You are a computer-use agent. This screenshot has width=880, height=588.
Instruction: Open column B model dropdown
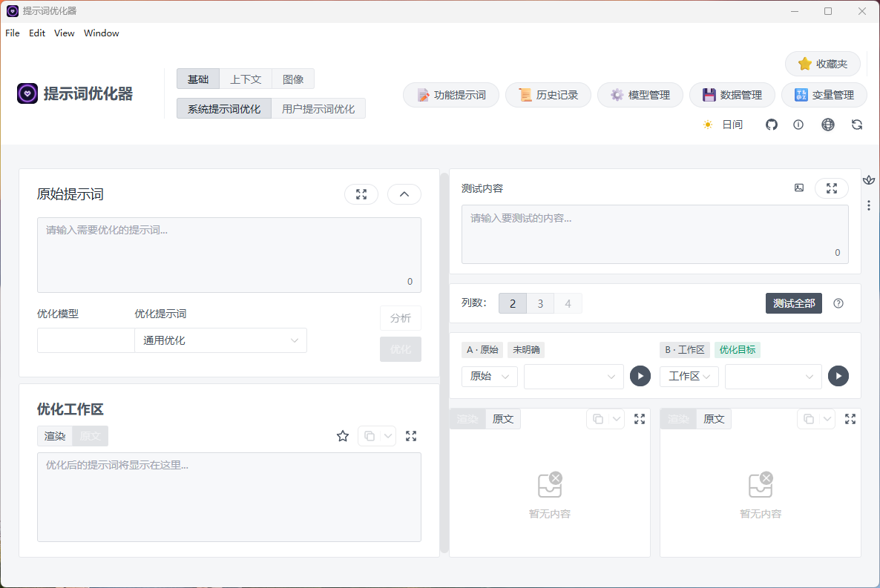[773, 377]
